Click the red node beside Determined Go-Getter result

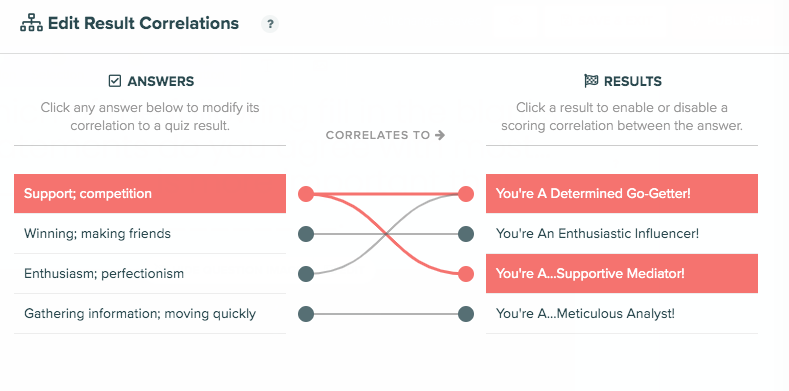click(466, 194)
